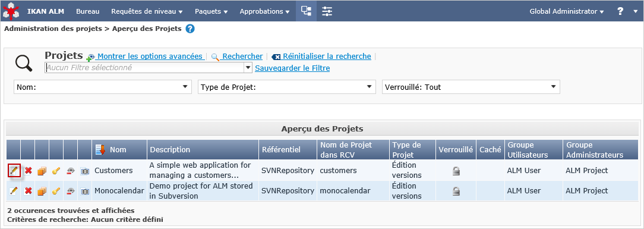Edit the Customers project with the pencil icon
644x229 pixels.
click(x=14, y=170)
